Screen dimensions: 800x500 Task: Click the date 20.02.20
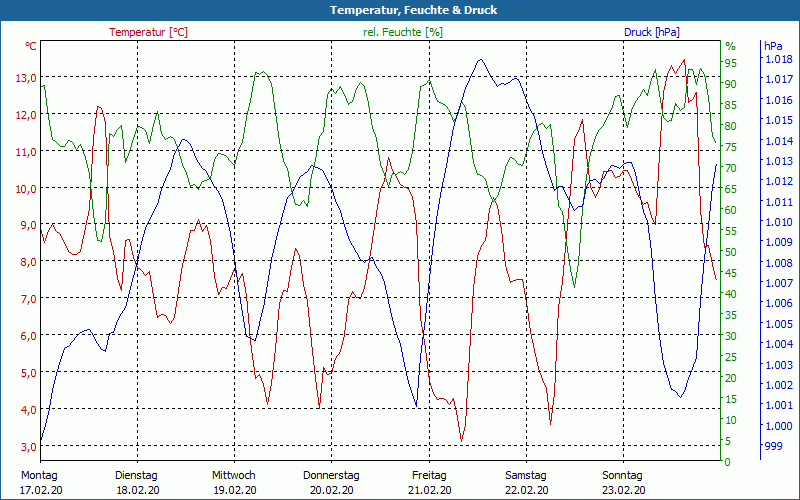pos(332,490)
